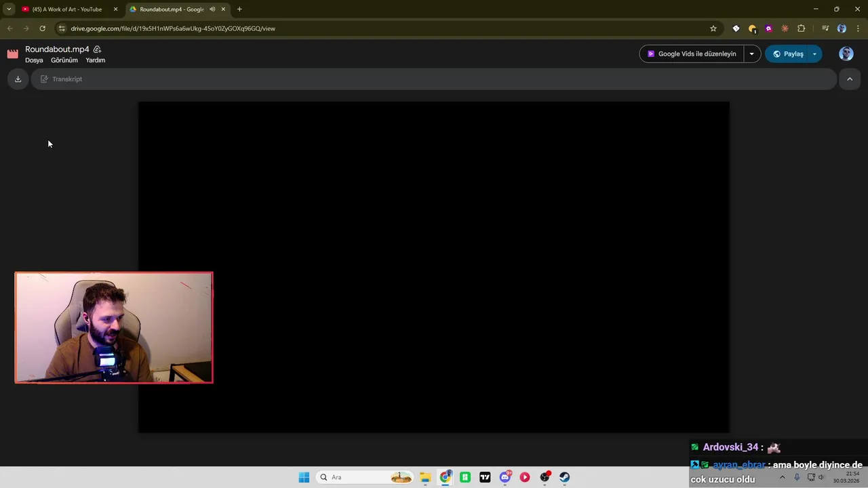Open the Google account avatar in Drive
868x488 pixels.
coord(846,54)
